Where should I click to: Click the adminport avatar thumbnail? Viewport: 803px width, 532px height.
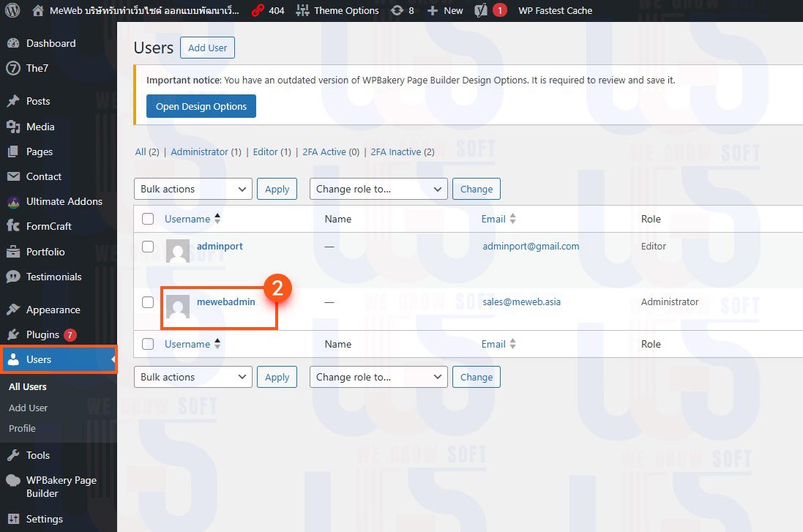178,251
